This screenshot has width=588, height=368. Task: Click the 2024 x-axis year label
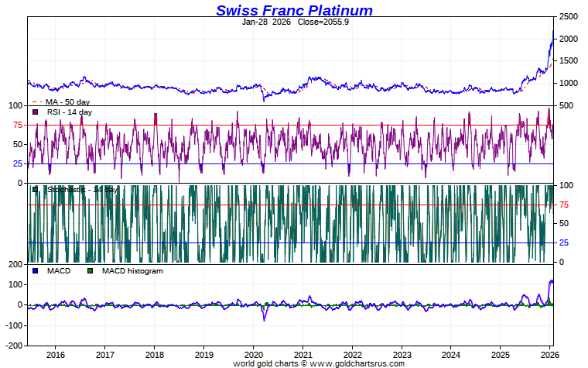click(451, 355)
